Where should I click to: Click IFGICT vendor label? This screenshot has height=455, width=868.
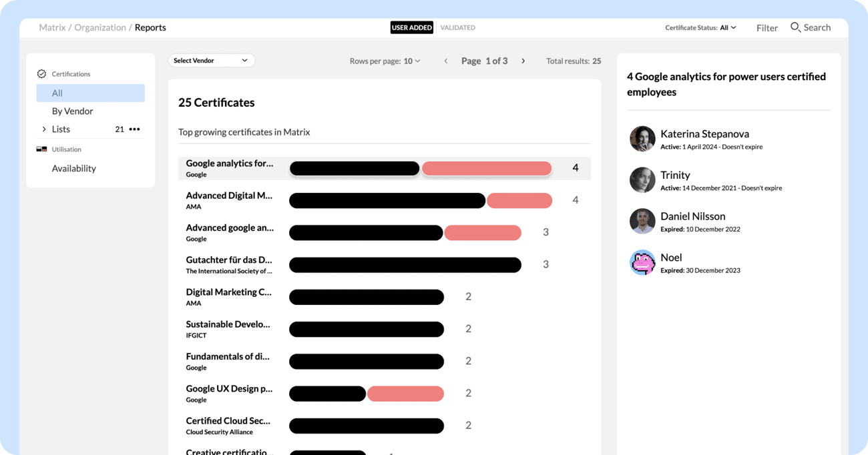pos(196,336)
